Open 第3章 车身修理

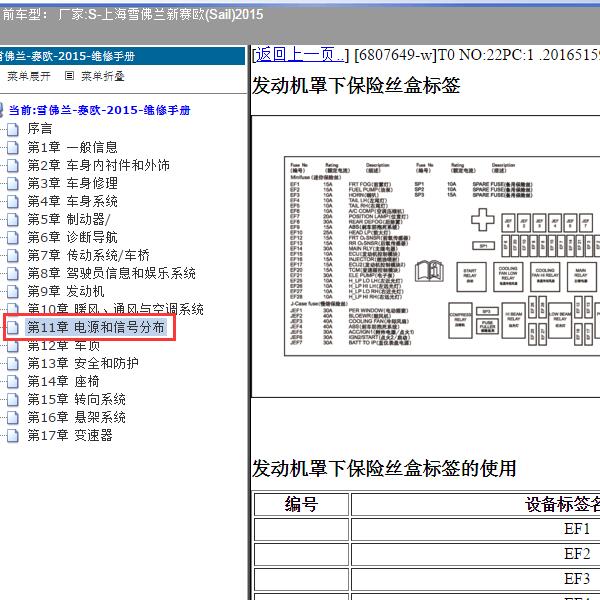pyautogui.click(x=73, y=183)
